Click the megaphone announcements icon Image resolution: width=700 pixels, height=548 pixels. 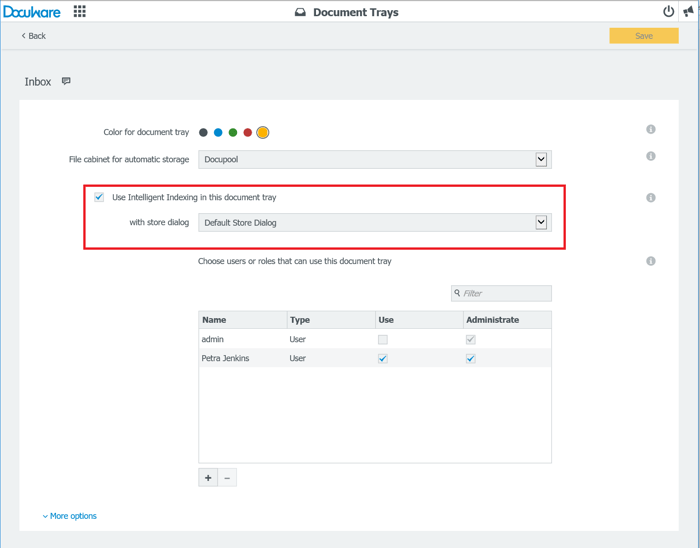coord(689,12)
